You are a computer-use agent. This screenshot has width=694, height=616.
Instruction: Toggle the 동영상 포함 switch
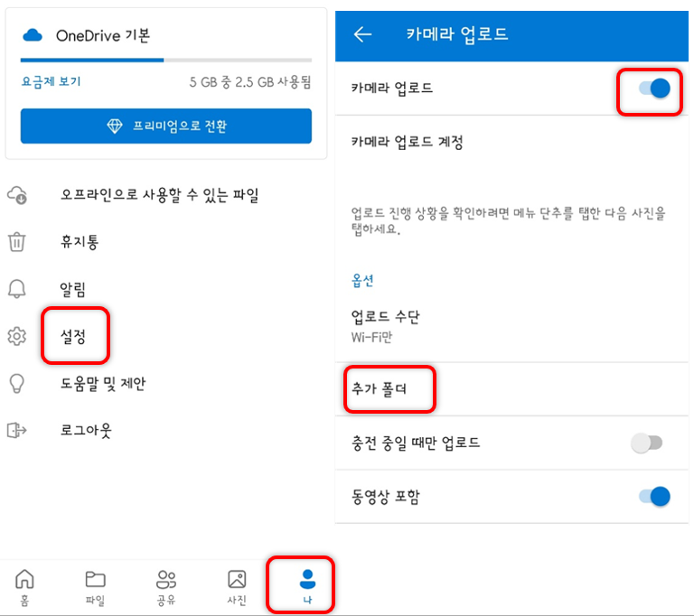tap(654, 497)
